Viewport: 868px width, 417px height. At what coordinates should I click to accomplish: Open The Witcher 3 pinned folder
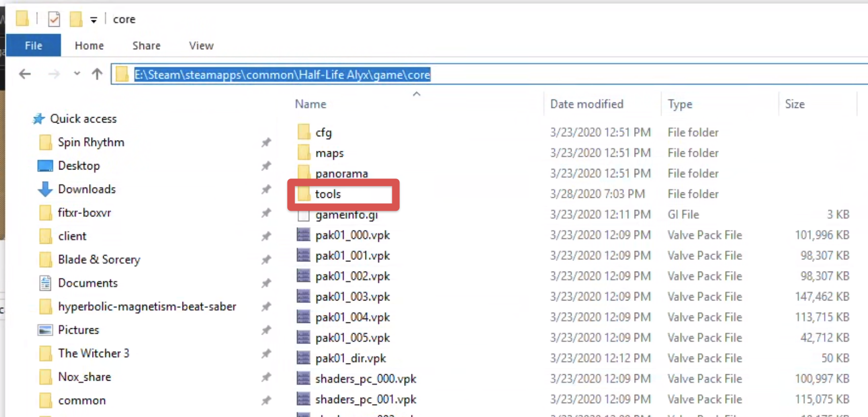[x=93, y=353]
